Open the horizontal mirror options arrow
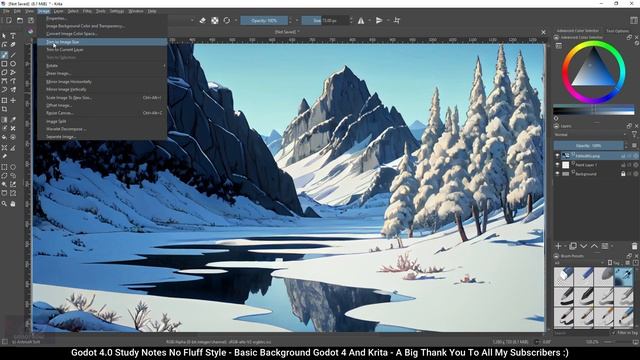Viewport: 640px width, 360px height. coord(369,20)
